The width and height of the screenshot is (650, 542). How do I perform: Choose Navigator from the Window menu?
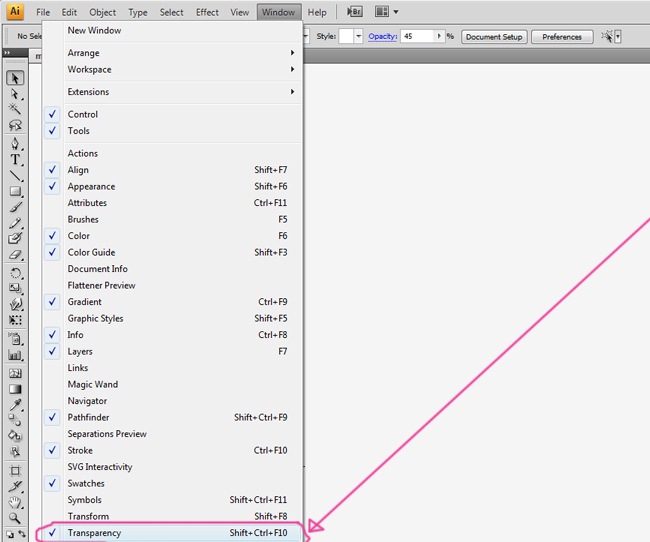coord(87,401)
